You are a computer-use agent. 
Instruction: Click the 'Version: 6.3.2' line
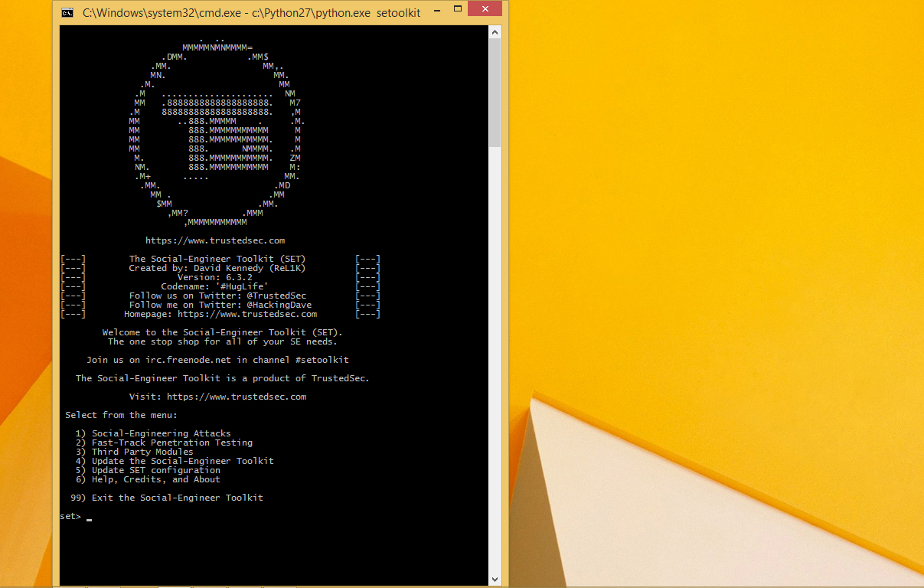tap(214, 277)
